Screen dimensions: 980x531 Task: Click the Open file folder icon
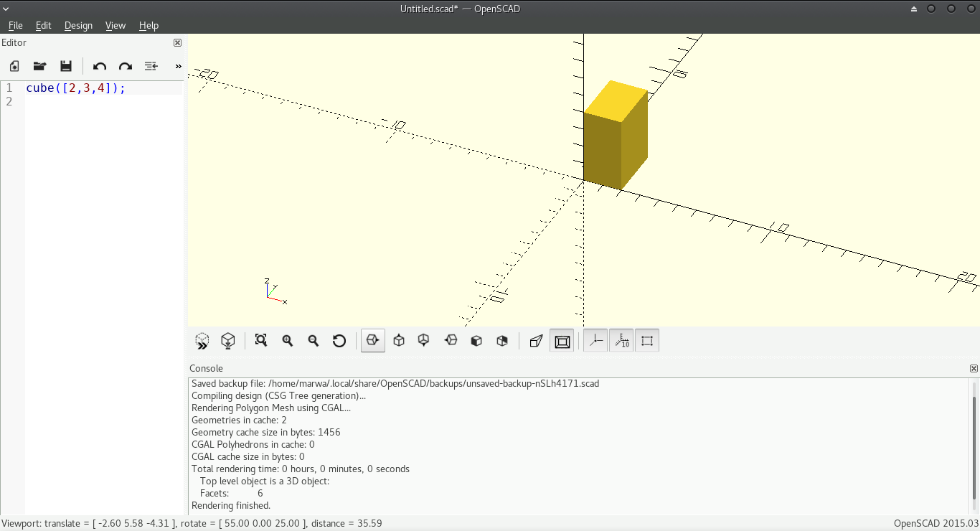[x=40, y=66]
